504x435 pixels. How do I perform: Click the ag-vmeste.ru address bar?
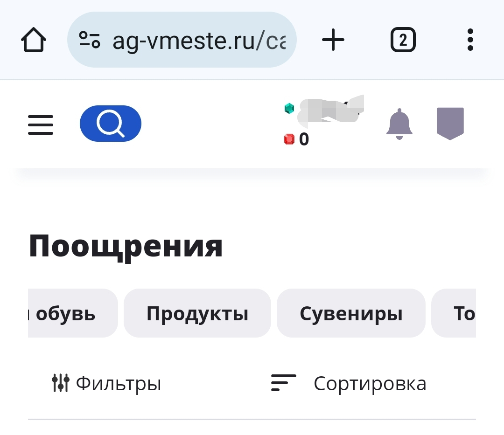pos(182,40)
